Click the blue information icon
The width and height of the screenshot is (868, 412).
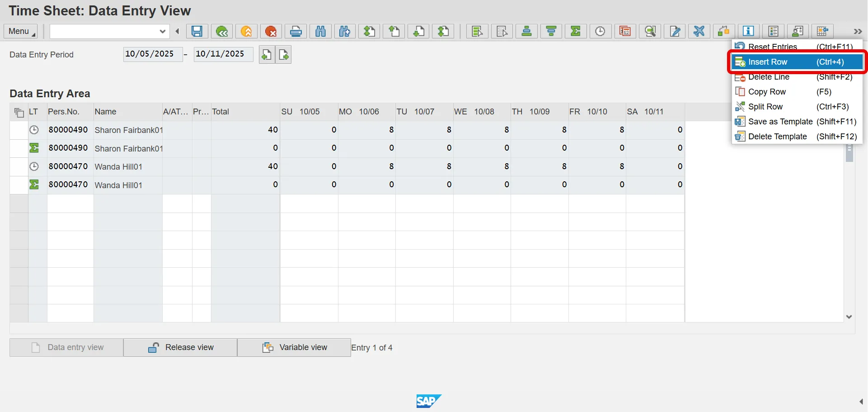point(749,31)
